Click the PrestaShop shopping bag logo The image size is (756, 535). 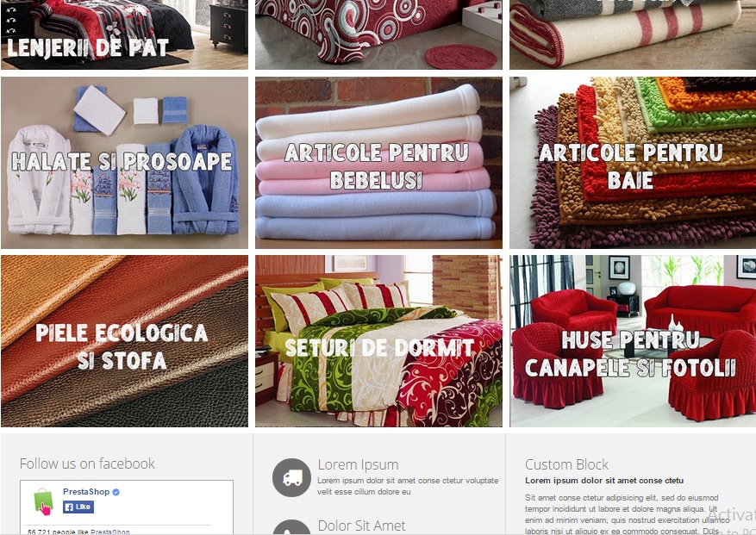(43, 501)
